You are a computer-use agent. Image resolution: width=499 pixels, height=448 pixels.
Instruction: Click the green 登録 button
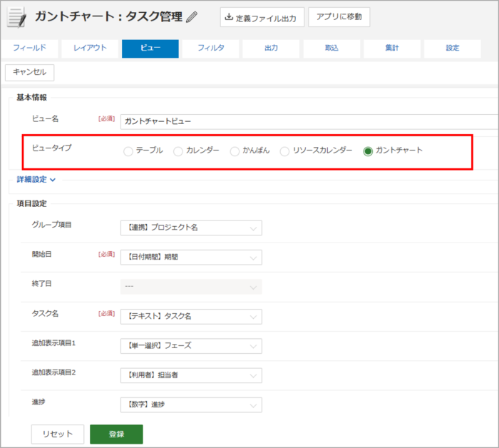click(x=116, y=434)
